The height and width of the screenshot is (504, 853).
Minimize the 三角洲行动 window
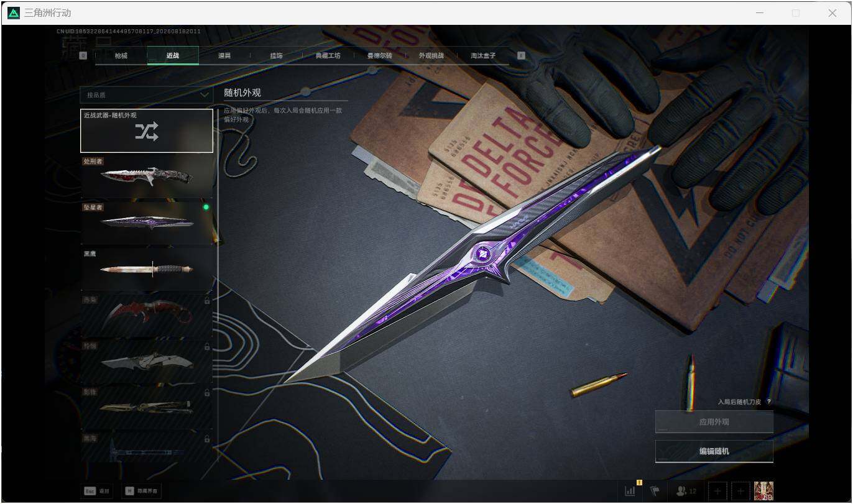[x=759, y=13]
